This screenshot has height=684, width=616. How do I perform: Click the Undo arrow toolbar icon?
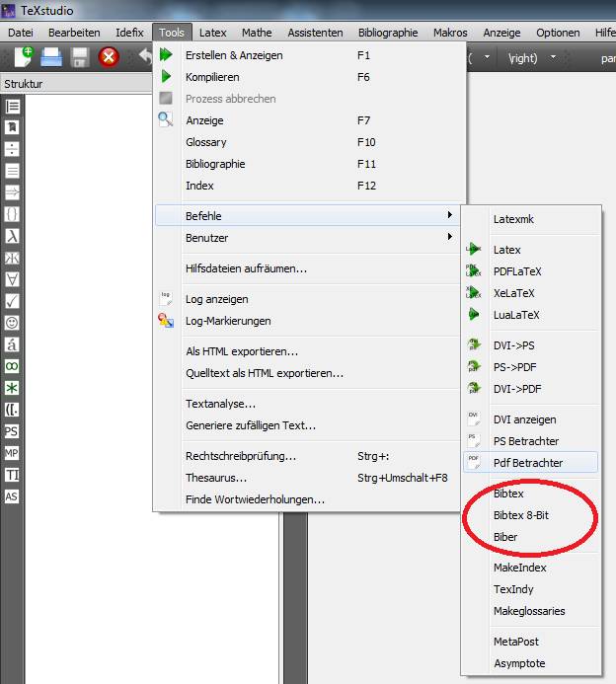click(x=146, y=57)
